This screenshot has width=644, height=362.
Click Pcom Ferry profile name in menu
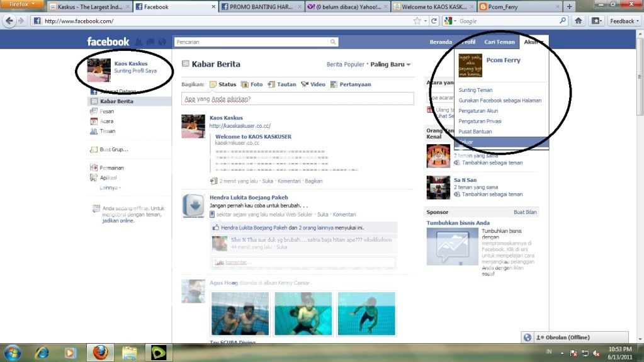(503, 60)
